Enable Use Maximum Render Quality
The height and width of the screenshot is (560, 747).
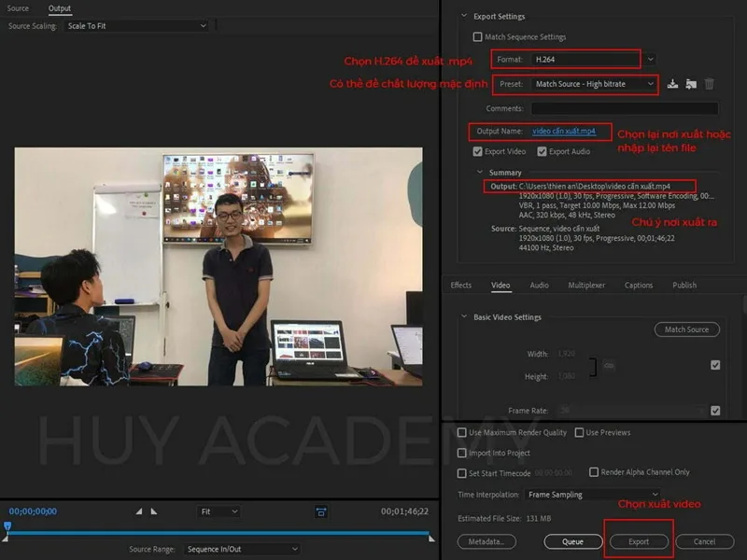[x=461, y=432]
